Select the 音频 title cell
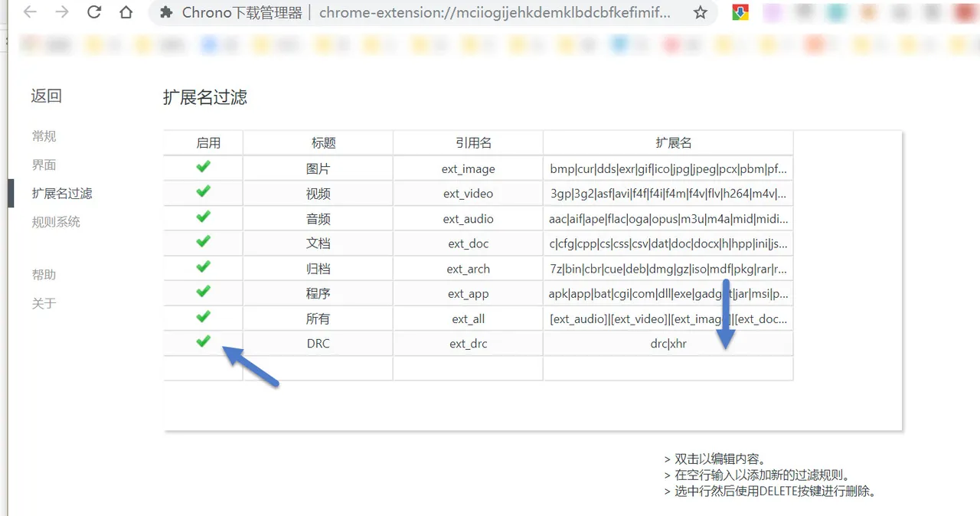980x516 pixels. point(318,219)
